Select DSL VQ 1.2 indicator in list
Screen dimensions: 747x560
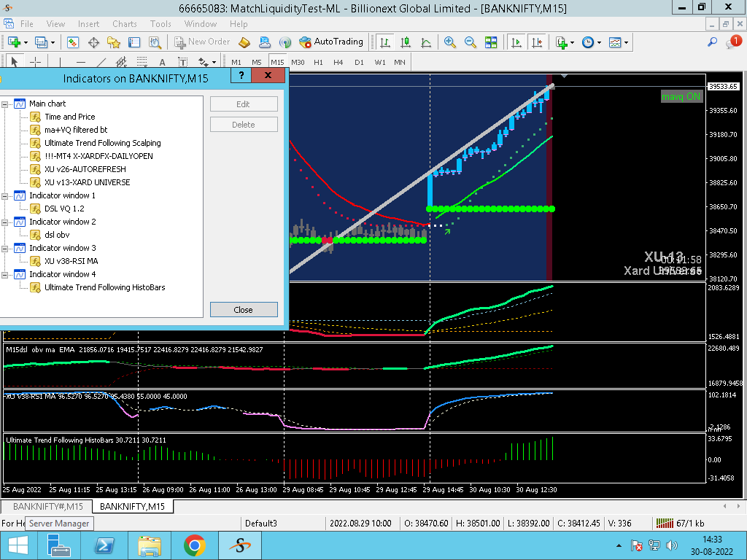tap(63, 209)
